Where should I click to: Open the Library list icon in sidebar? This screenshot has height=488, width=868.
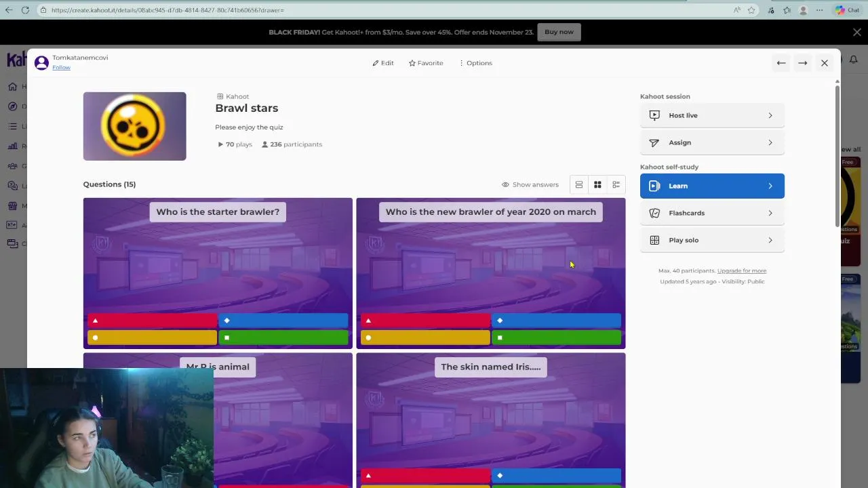pos(13,126)
